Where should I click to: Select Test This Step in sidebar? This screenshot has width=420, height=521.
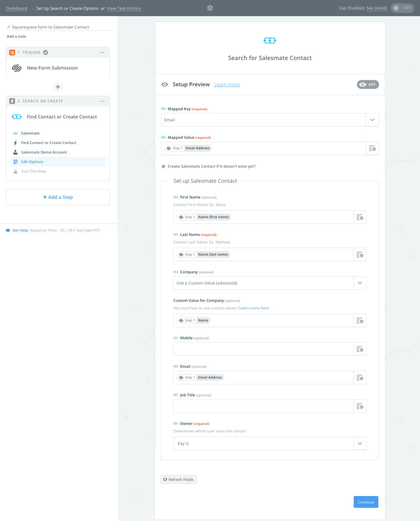tap(33, 171)
